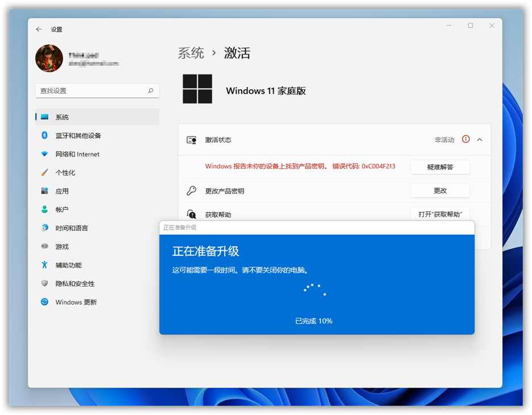Click the 获取帮助 label

click(x=218, y=215)
